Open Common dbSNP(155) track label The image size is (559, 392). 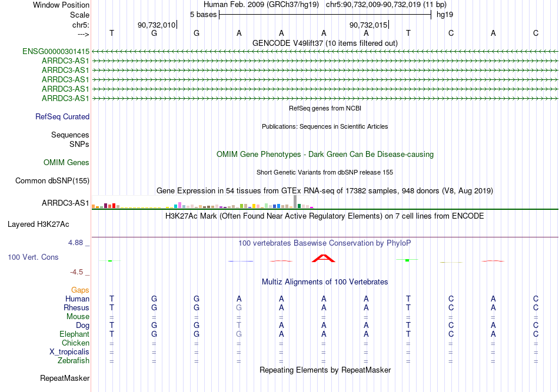(x=52, y=180)
